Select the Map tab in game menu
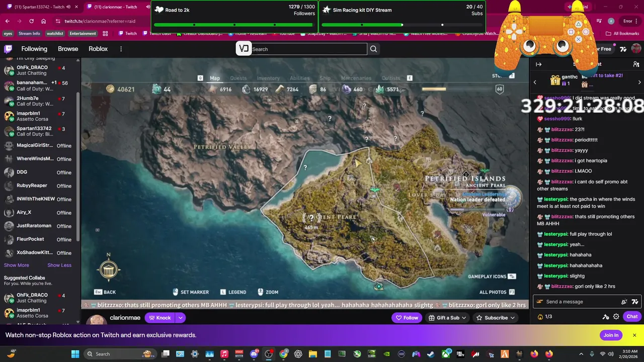This screenshot has width=644, height=362. click(x=215, y=78)
